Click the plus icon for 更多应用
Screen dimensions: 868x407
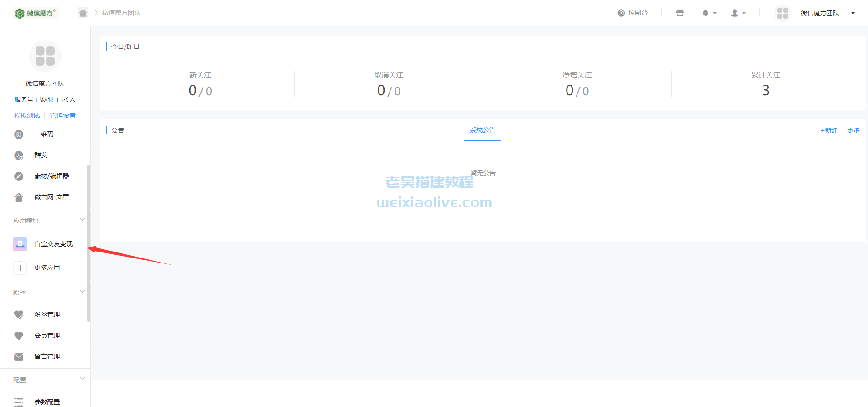click(20, 268)
